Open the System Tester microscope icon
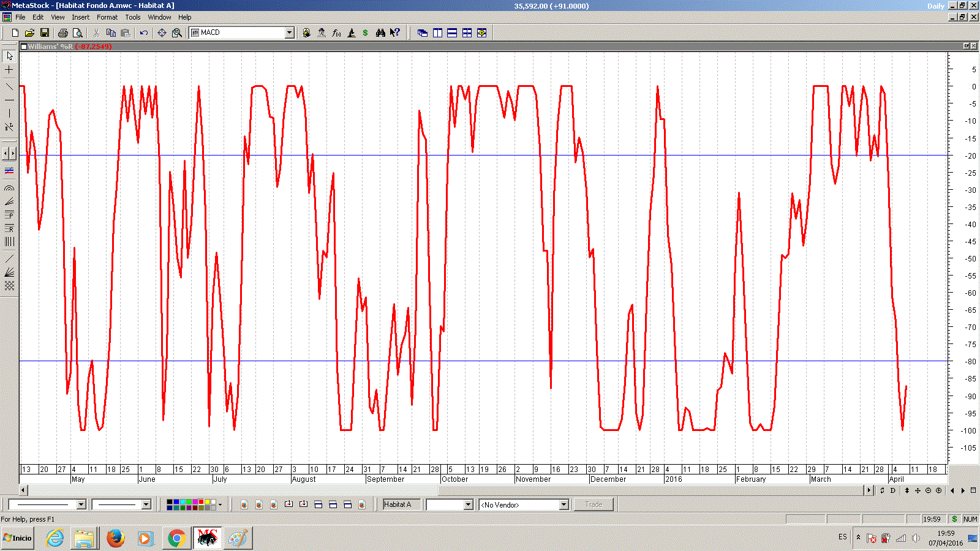 click(x=351, y=33)
